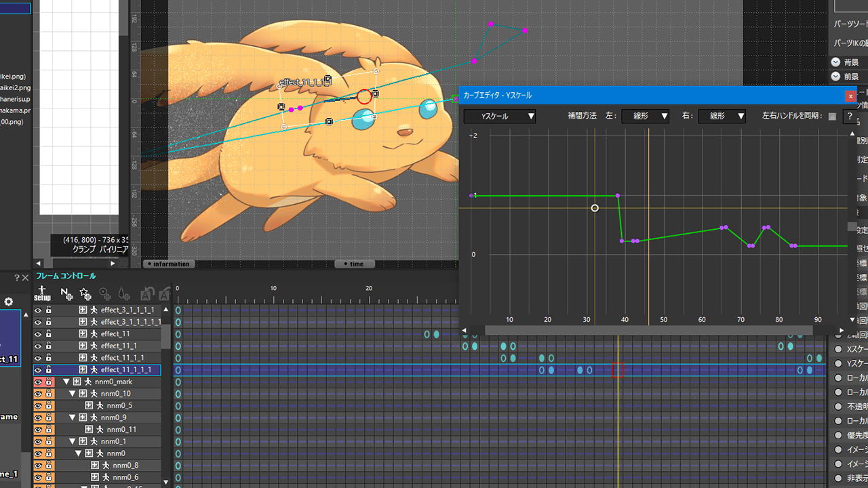Click the white circle cursor in Curve Editor

tap(595, 208)
